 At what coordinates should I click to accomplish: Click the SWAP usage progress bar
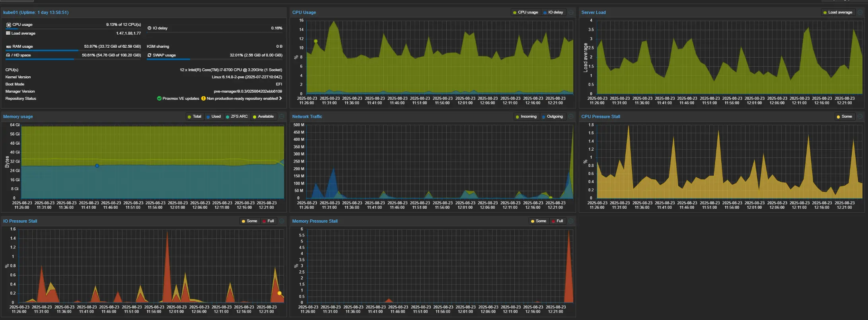pyautogui.click(x=214, y=60)
